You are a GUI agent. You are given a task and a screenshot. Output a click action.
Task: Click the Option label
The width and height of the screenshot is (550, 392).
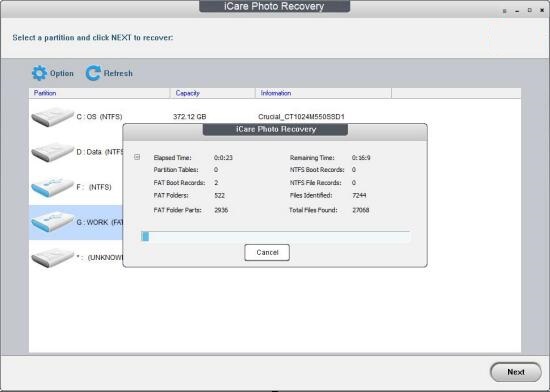pyautogui.click(x=62, y=73)
